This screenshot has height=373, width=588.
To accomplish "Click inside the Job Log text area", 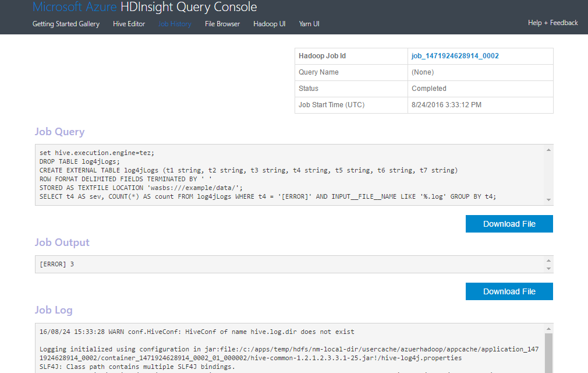I will 291,350.
